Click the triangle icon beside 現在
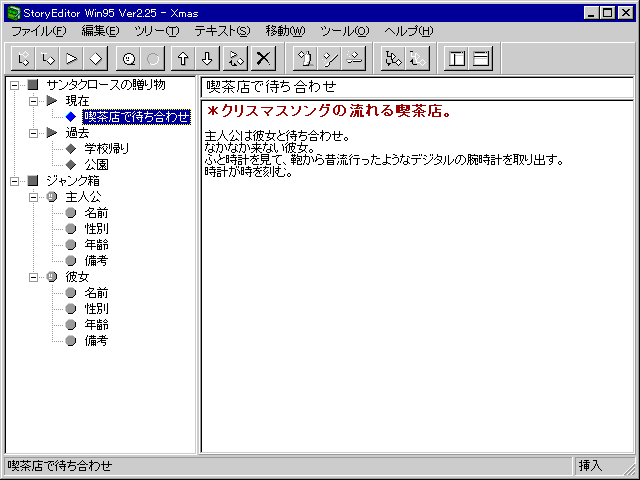Image resolution: width=640 pixels, height=480 pixels. coord(52,100)
